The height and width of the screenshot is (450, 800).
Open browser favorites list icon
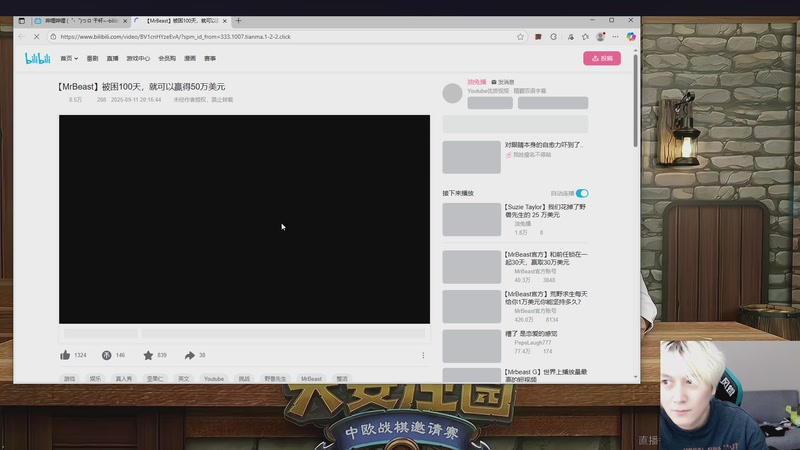click(585, 37)
